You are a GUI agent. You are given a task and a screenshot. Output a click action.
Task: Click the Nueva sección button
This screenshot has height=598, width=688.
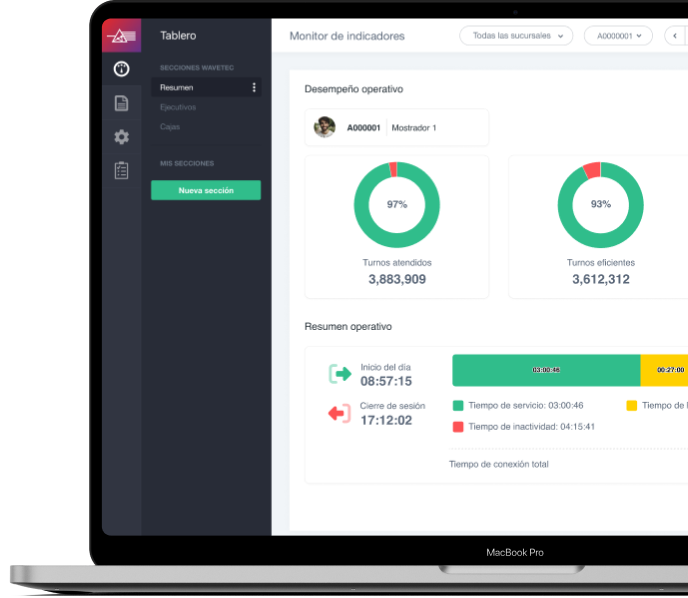(x=206, y=190)
